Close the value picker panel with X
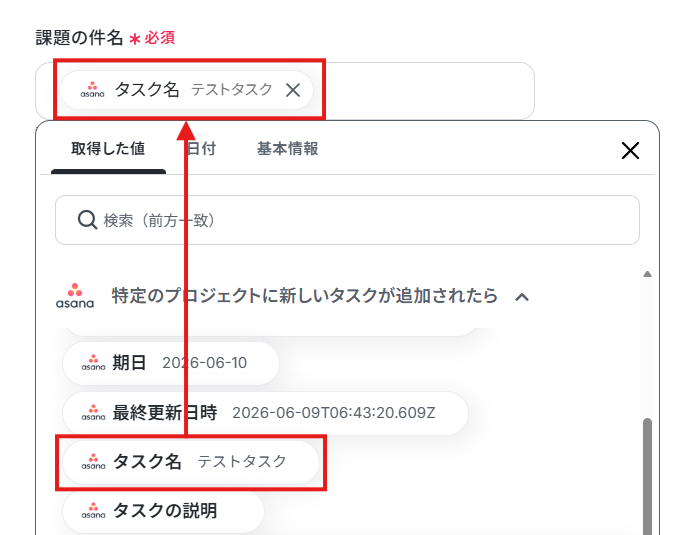Viewport: 694px width, 535px height. pos(630,150)
